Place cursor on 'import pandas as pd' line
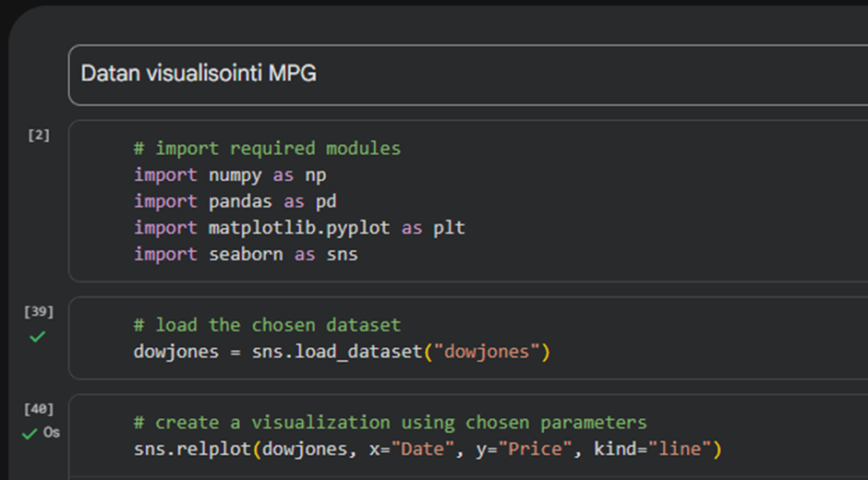The width and height of the screenshot is (868, 480). (x=235, y=201)
